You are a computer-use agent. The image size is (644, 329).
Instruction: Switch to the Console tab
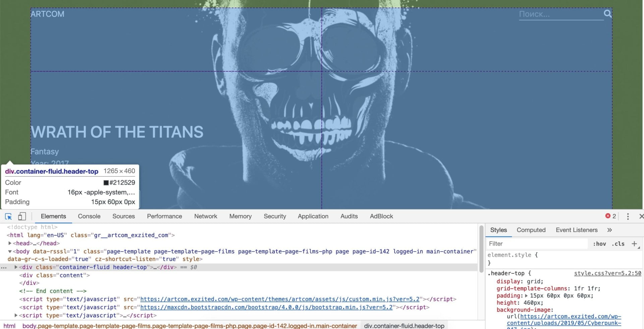tap(89, 216)
